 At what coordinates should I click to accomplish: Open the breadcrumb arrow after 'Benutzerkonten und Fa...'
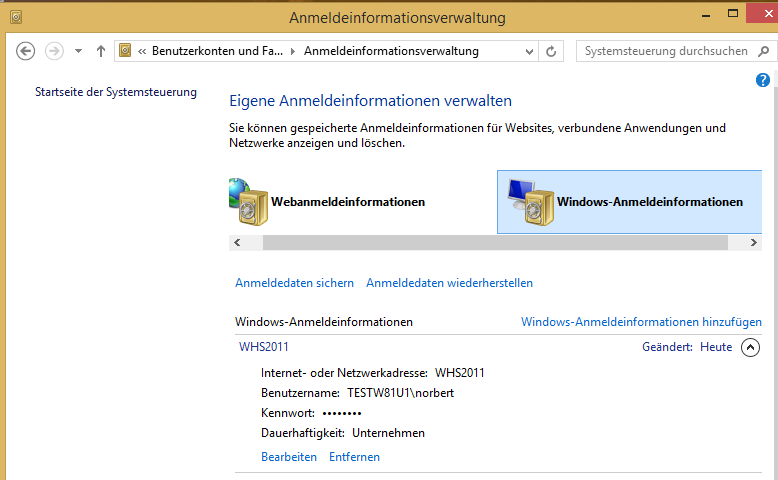point(293,51)
